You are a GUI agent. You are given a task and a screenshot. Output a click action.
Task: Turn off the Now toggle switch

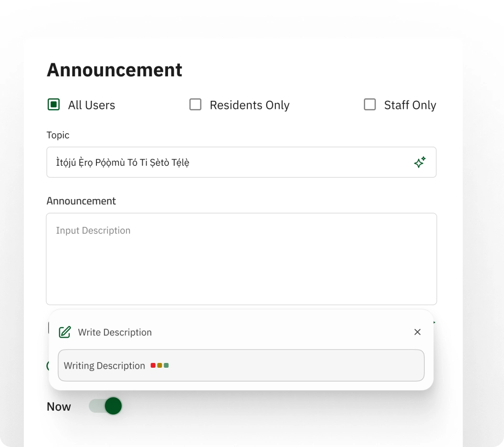(105, 406)
